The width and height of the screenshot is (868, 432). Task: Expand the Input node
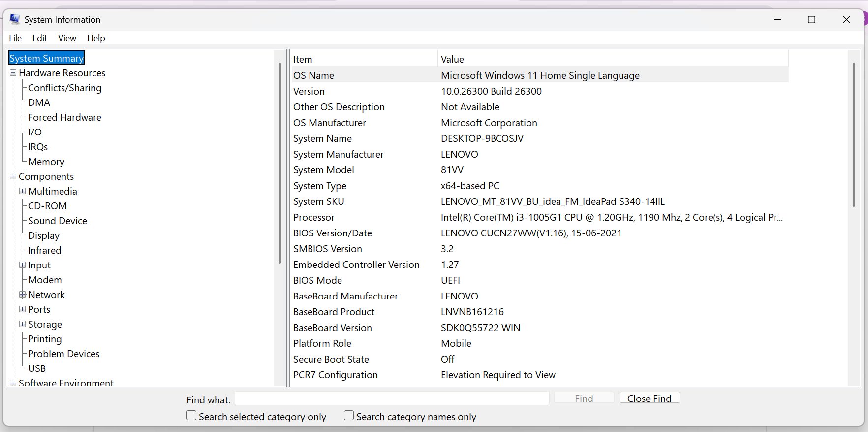23,265
